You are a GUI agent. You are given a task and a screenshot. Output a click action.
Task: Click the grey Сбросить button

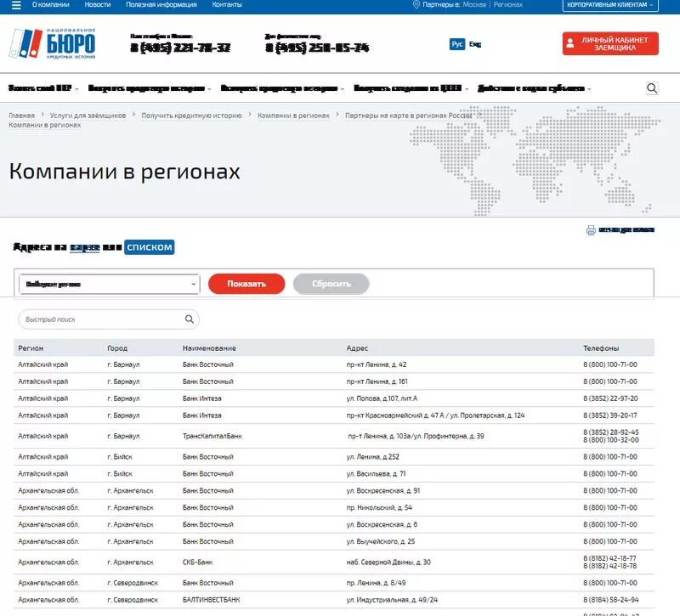(x=331, y=284)
